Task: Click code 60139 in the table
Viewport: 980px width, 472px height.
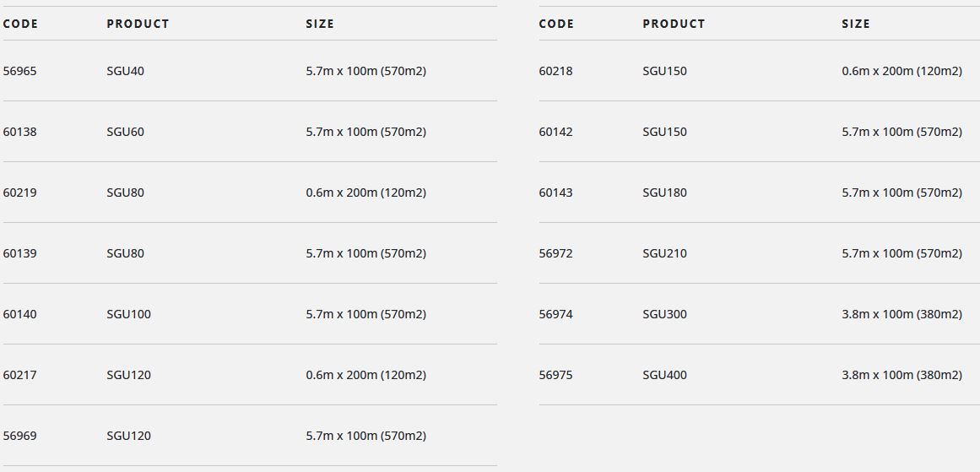Action: click(x=20, y=253)
